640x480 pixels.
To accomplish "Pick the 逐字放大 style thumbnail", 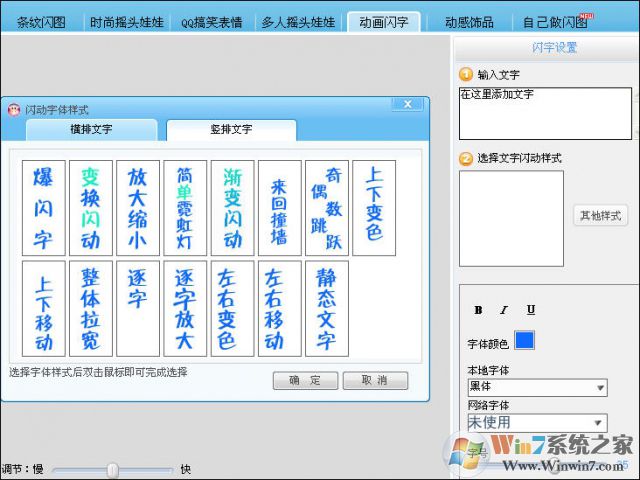I will click(185, 309).
